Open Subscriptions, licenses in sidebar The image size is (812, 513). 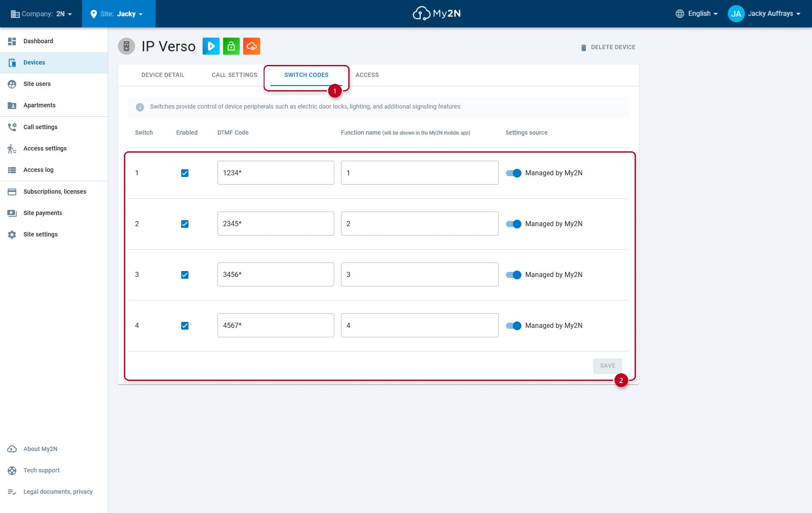click(54, 192)
